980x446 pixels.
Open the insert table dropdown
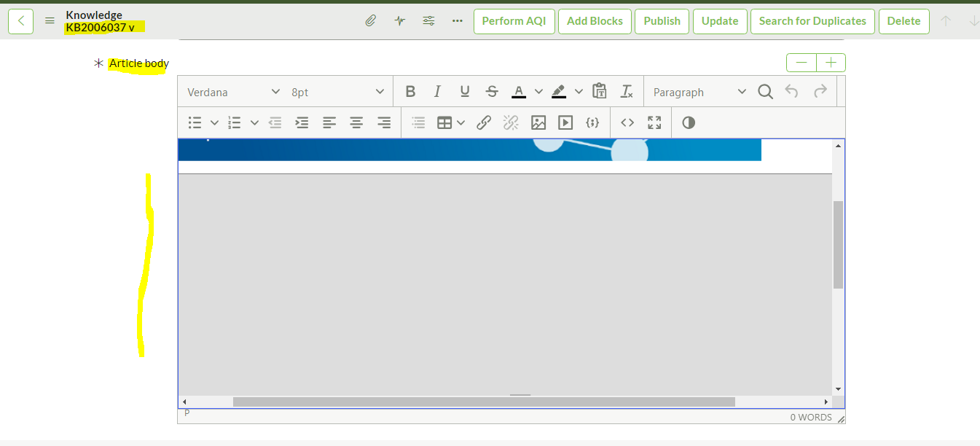click(x=451, y=123)
